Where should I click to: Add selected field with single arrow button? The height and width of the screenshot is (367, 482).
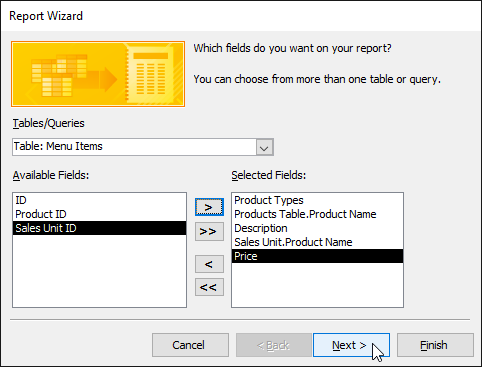pos(209,207)
